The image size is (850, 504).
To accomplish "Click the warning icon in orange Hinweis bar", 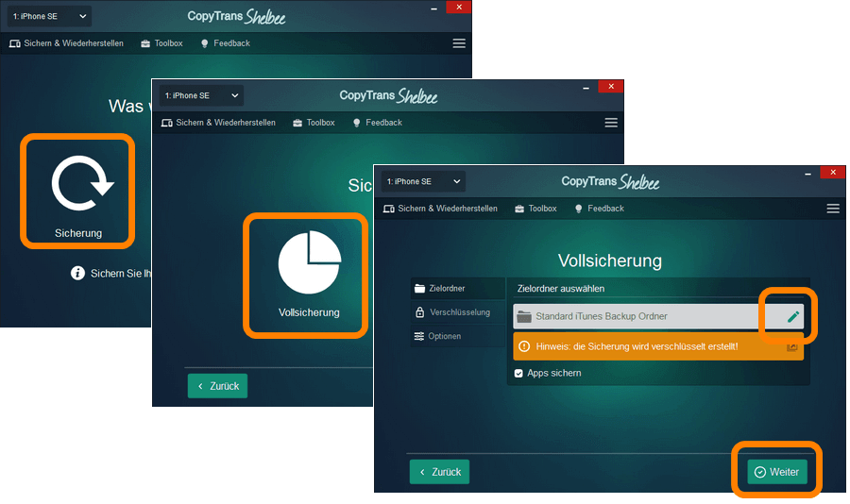I will 524,346.
